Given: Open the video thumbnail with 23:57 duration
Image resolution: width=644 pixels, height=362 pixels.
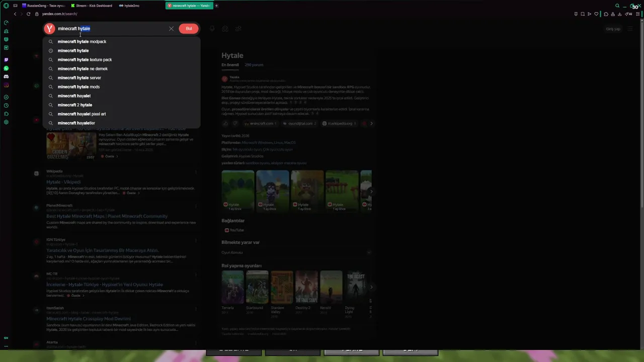Looking at the screenshot, I should click(x=71, y=146).
